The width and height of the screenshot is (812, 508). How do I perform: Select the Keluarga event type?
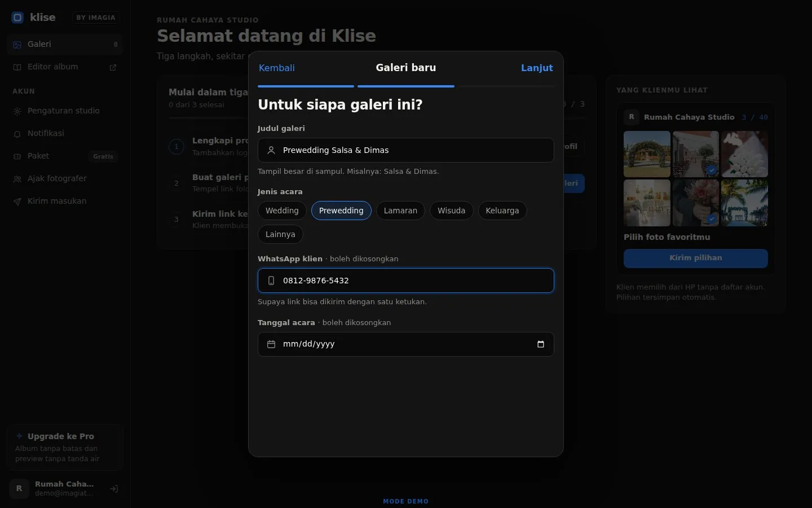[x=502, y=211]
